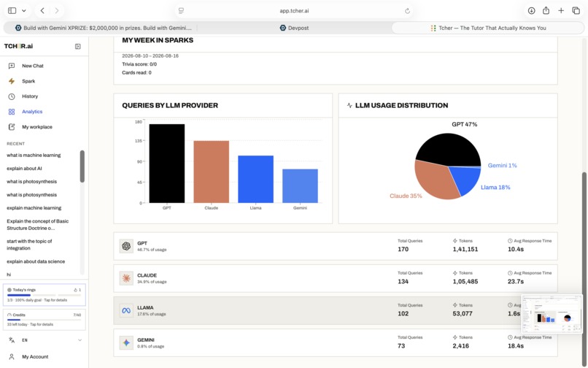The width and height of the screenshot is (588, 368).
Task: Click the Claude starburst logo icon
Action: [x=126, y=278]
